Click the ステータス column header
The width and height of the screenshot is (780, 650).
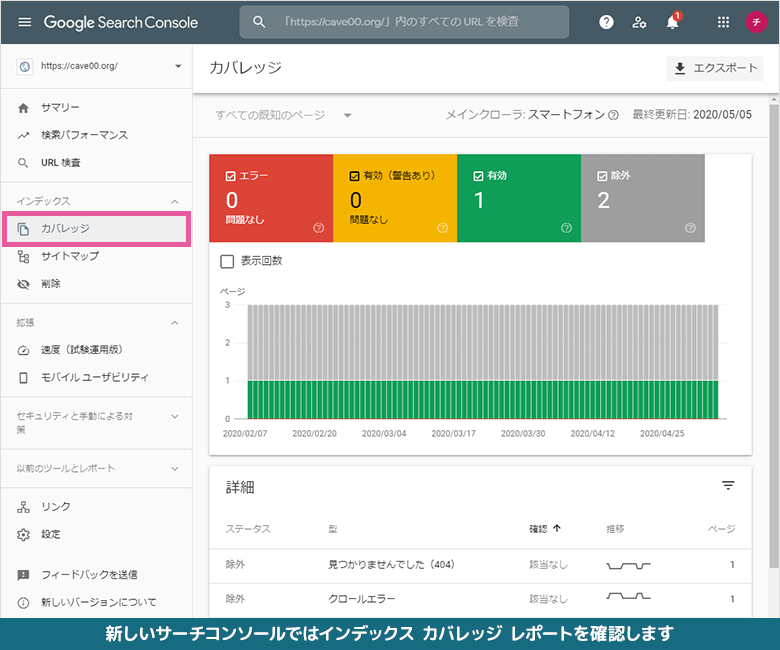pos(248,529)
